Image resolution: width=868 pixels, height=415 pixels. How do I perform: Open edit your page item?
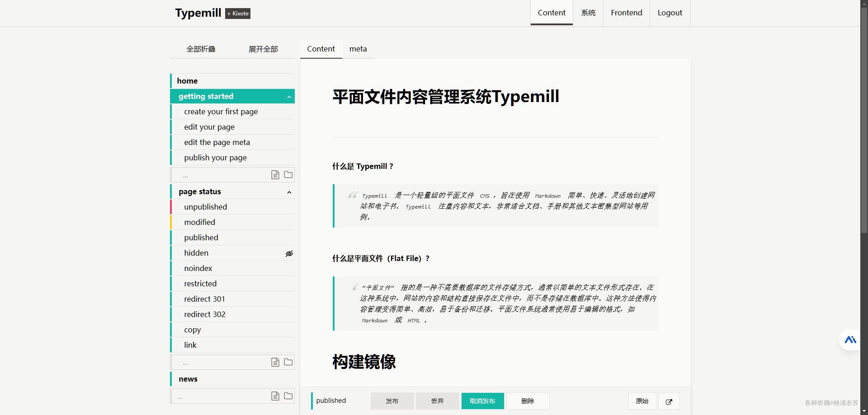coord(232,127)
